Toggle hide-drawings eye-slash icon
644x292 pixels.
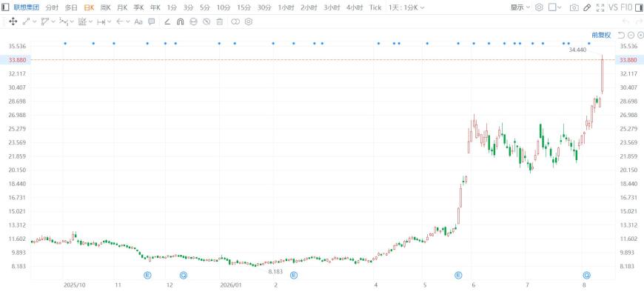point(207,21)
